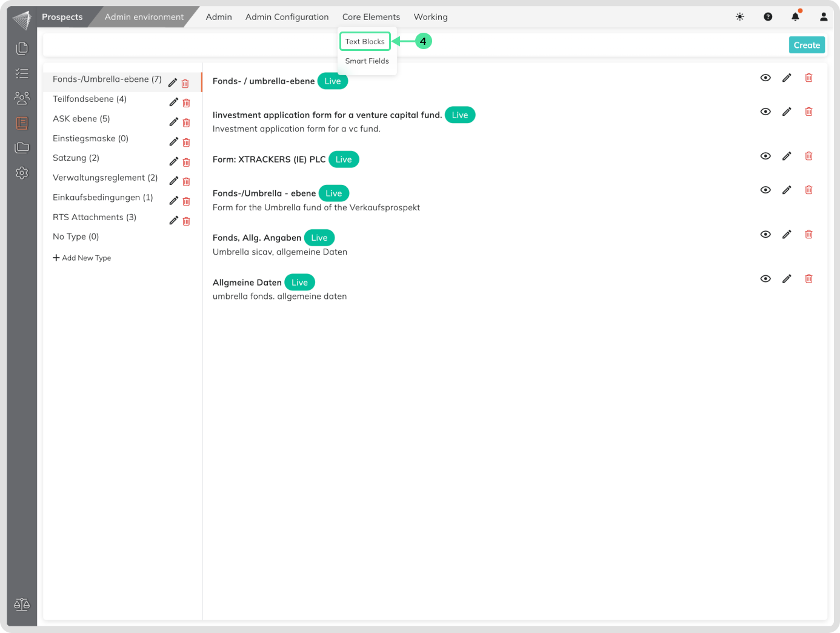Select Smart Fields from dropdown
Screen dimensions: 840x633
coord(367,61)
